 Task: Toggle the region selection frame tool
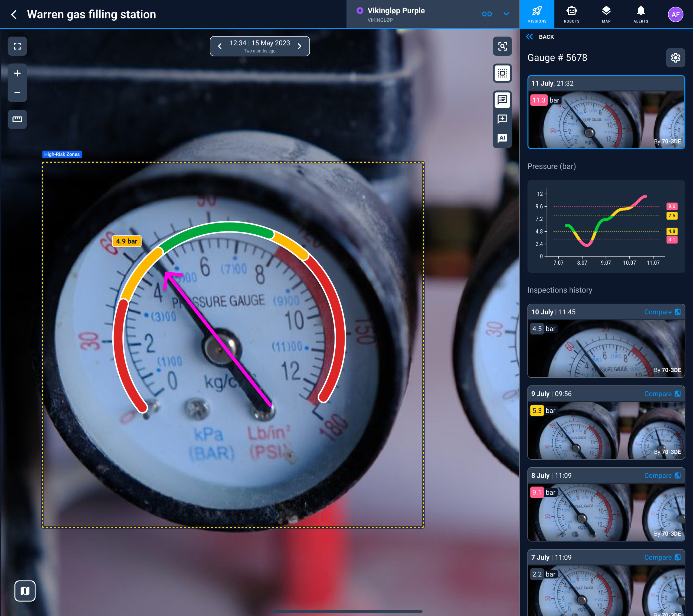502,73
